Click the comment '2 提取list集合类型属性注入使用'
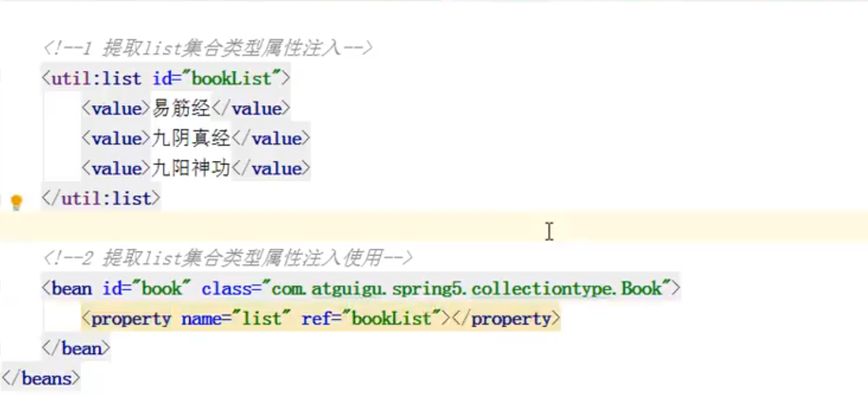 [x=228, y=258]
